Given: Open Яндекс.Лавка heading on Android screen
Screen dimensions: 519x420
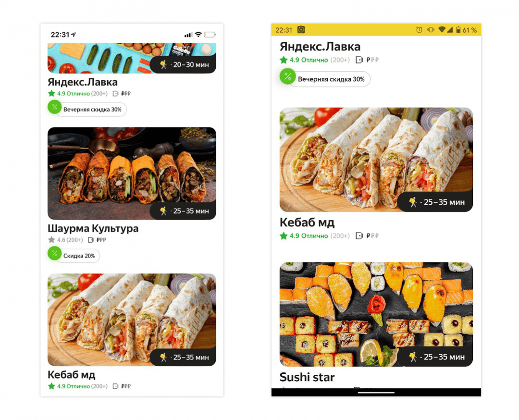Looking at the screenshot, I should [320, 46].
